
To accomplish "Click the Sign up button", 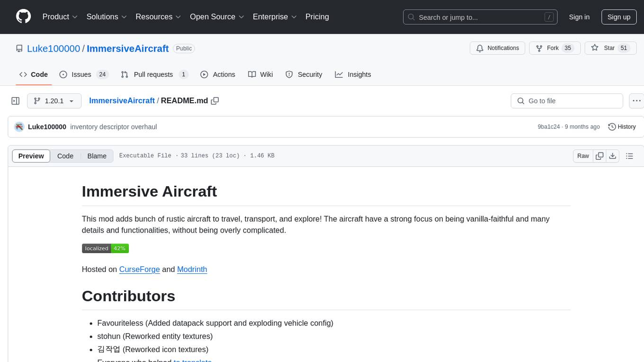I will [x=619, y=17].
